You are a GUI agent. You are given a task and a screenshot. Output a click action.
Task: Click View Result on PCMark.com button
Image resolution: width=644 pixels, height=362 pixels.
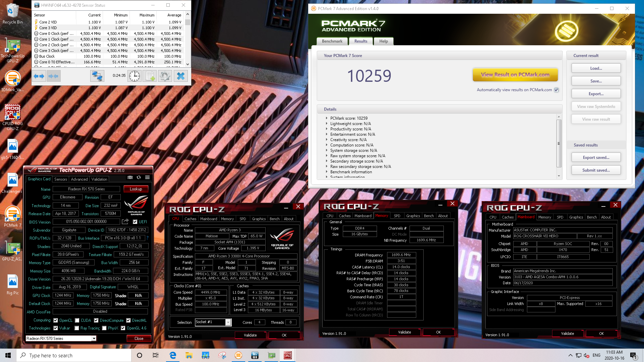point(515,75)
